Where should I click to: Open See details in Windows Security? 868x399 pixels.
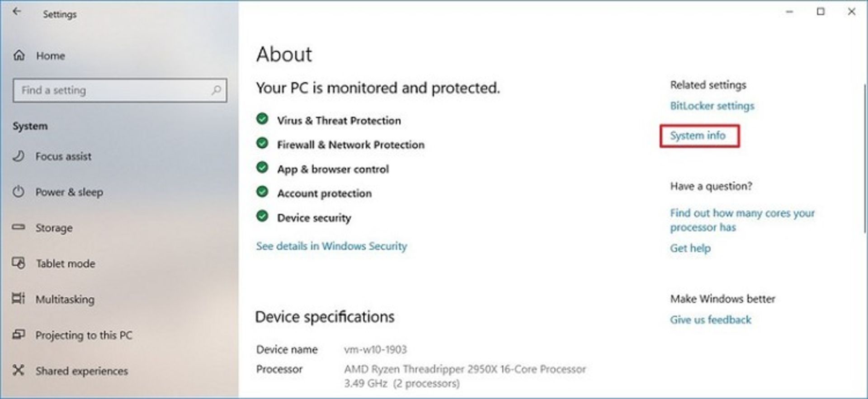(x=331, y=246)
